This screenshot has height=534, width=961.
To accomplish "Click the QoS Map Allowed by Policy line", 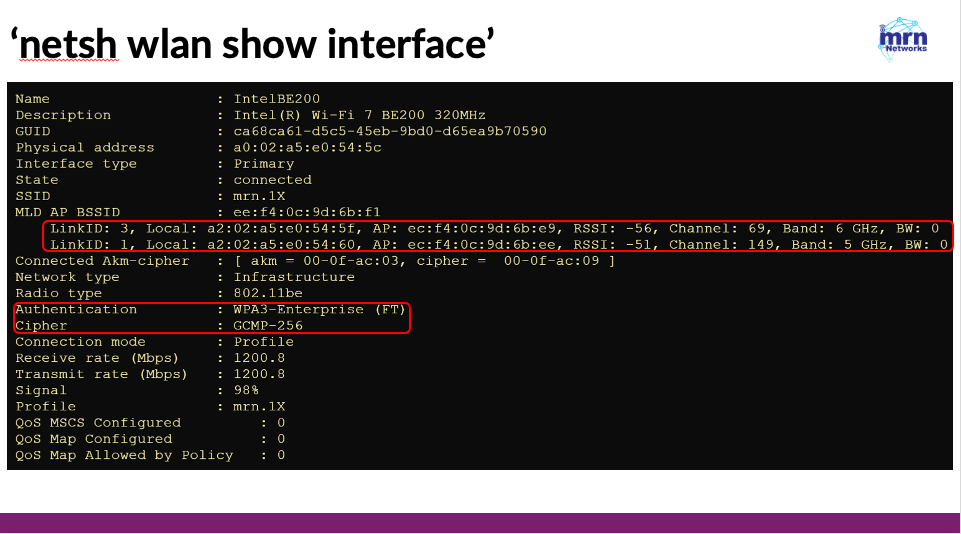I will (150, 456).
